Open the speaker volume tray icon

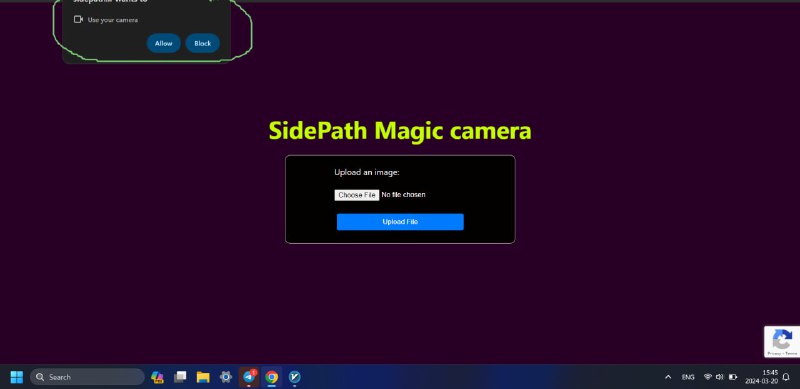(x=720, y=377)
